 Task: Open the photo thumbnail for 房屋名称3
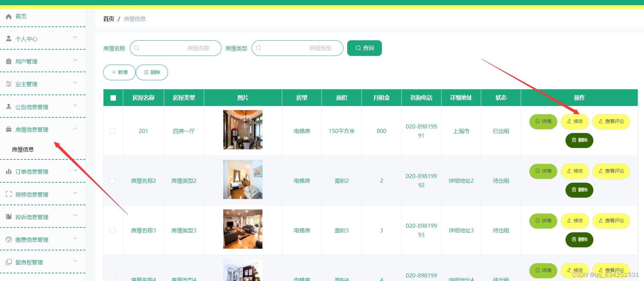(243, 229)
